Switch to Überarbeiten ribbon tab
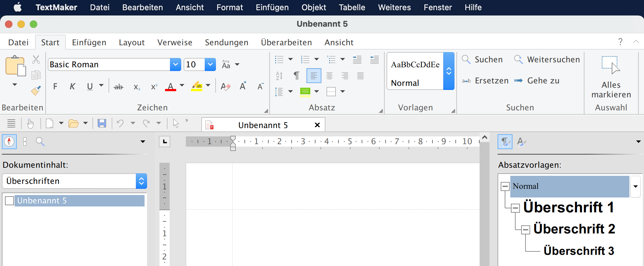Screen dimensions: 644x266 (x=286, y=42)
